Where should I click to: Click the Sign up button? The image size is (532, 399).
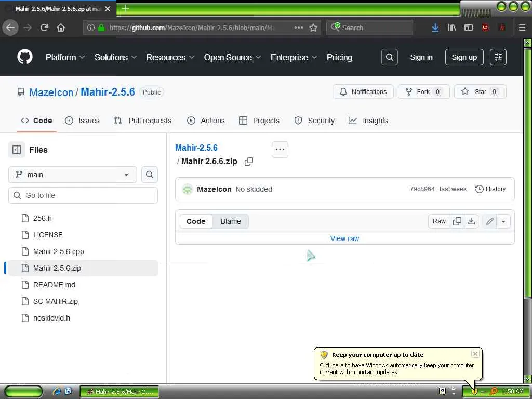(464, 57)
